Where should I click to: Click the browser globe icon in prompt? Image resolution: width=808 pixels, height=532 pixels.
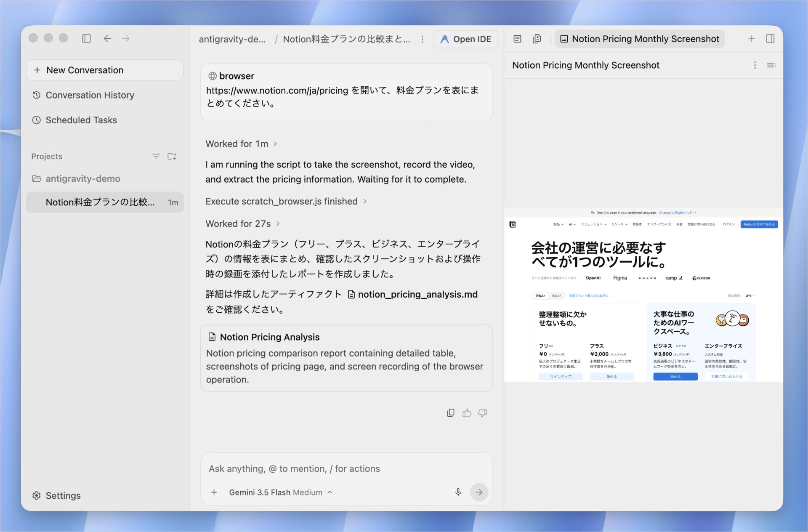click(213, 76)
